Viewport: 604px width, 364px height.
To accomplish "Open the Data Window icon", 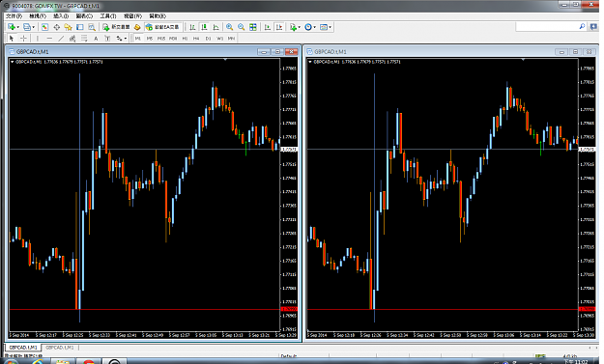I will tap(57, 27).
